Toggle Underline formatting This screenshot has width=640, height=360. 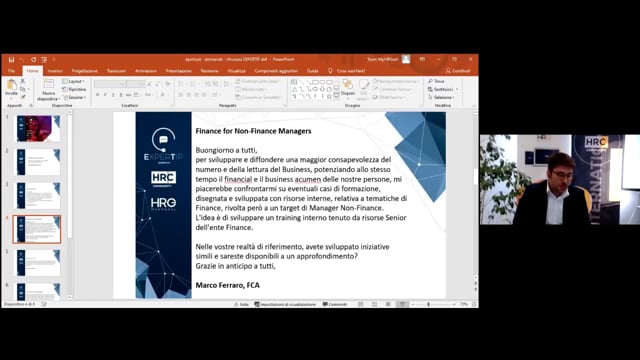pos(113,95)
